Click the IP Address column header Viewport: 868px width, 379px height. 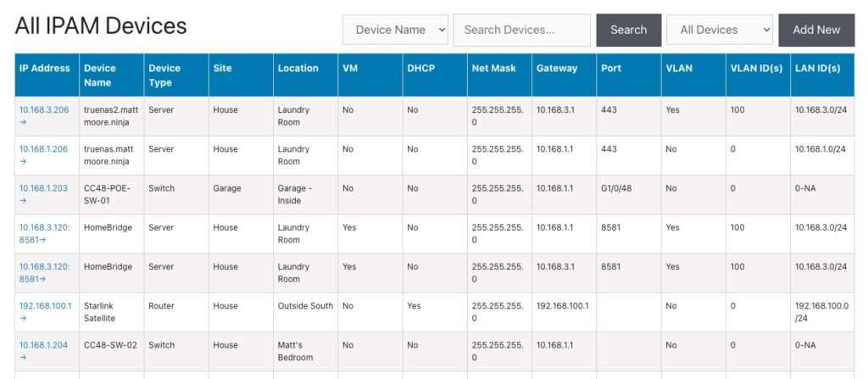pos(45,68)
